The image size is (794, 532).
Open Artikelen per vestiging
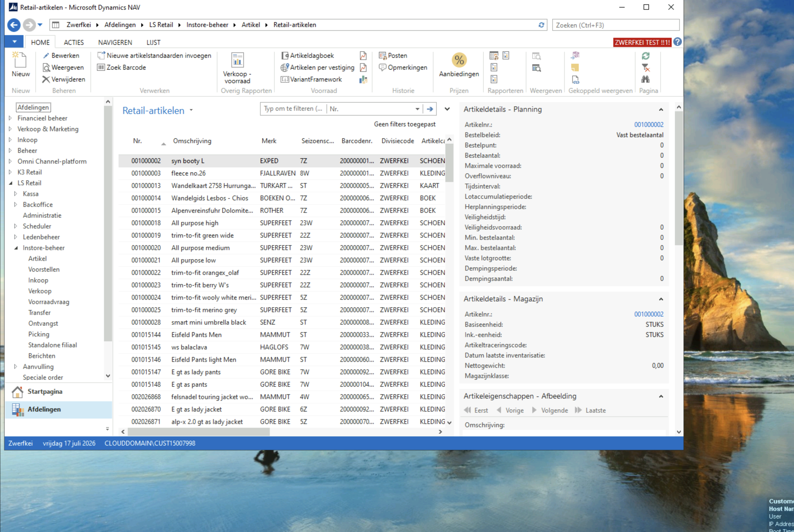(318, 67)
